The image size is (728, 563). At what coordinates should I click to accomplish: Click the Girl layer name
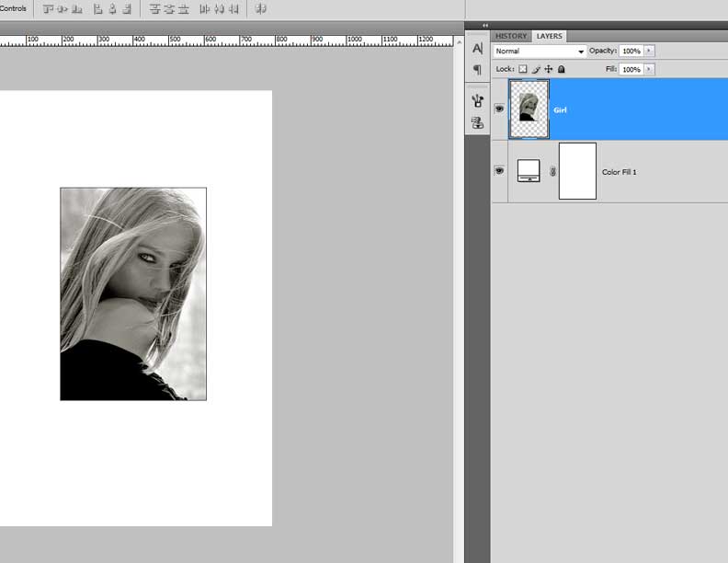click(560, 110)
